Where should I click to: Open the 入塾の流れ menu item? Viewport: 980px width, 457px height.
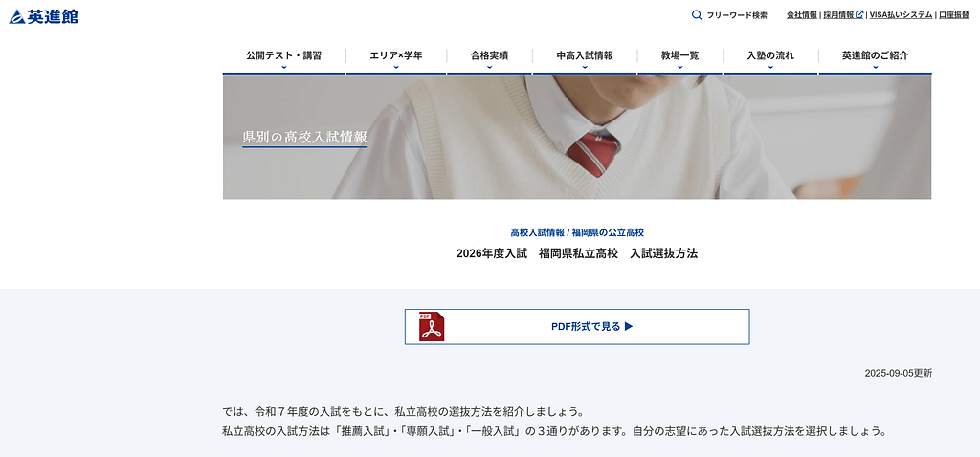(x=770, y=55)
